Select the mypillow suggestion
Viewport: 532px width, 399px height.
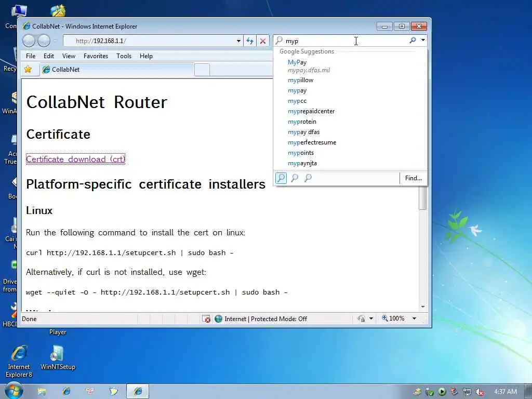pyautogui.click(x=350, y=80)
